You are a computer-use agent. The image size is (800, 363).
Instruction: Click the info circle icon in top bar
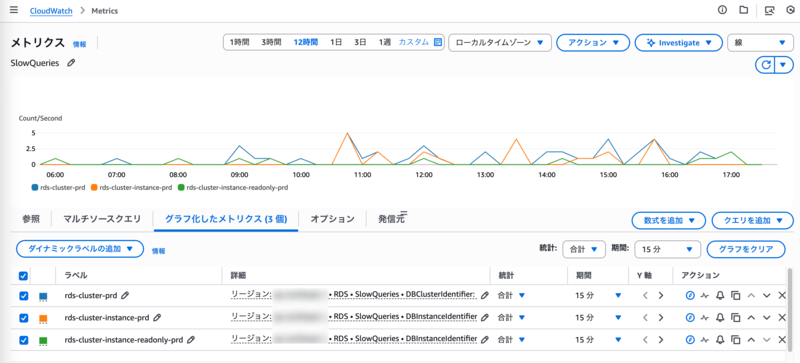[x=722, y=10]
